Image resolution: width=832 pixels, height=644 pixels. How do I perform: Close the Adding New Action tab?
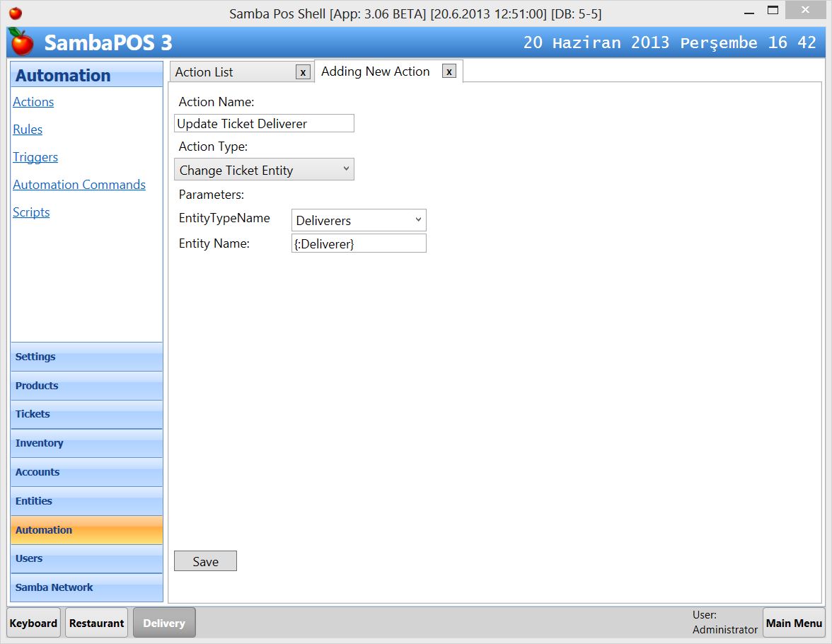click(449, 71)
